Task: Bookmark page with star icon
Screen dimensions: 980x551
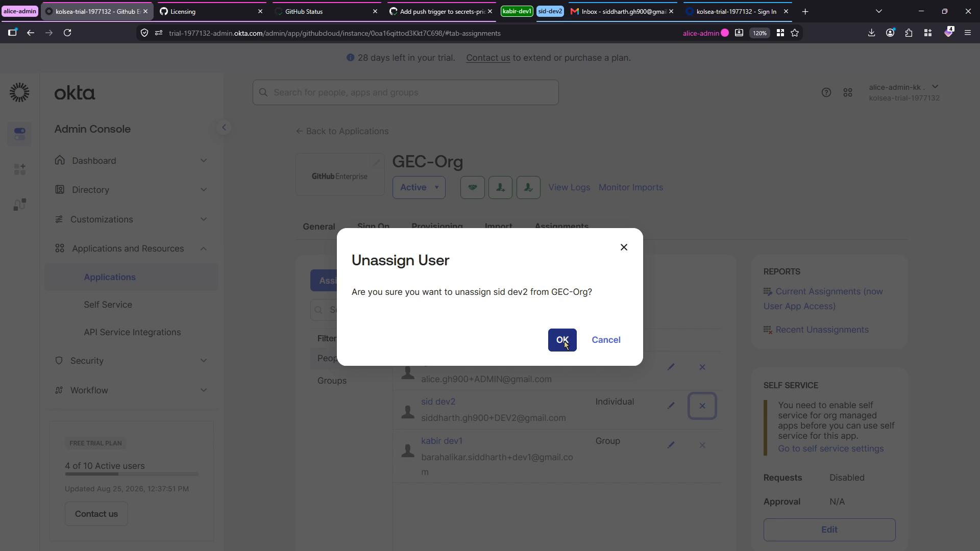Action: coord(795,33)
